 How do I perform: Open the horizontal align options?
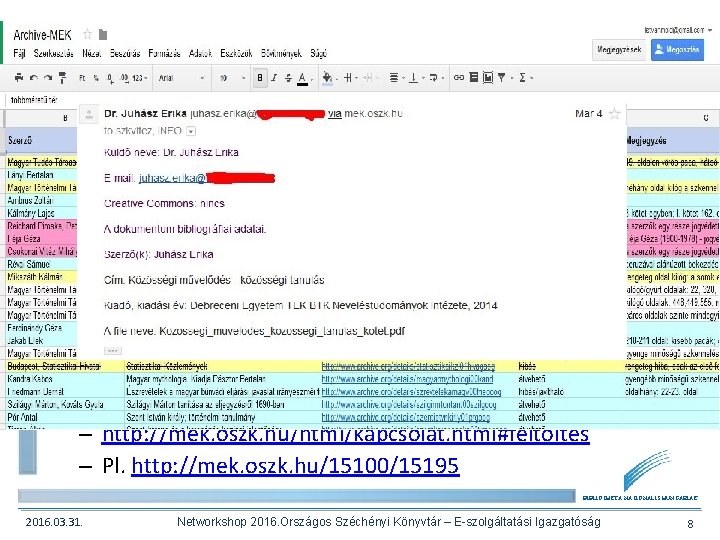[394, 78]
